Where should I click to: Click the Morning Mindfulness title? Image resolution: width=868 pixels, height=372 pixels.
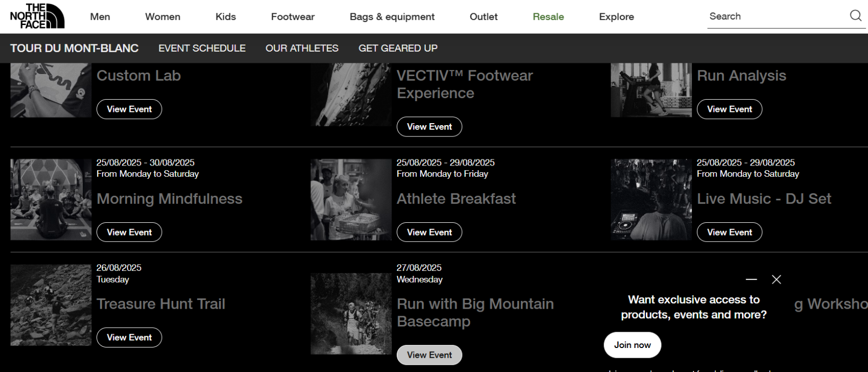pos(170,199)
